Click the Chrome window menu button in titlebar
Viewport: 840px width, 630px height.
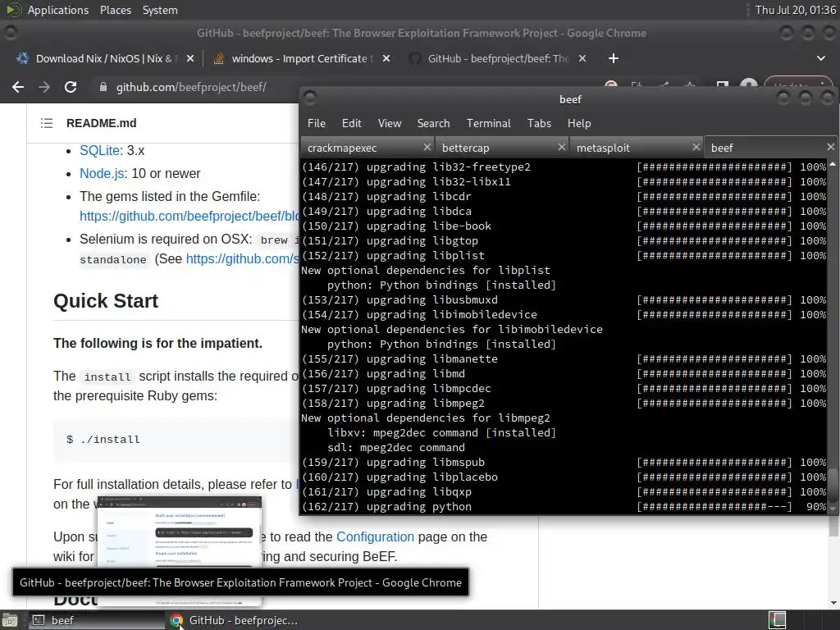click(10, 33)
